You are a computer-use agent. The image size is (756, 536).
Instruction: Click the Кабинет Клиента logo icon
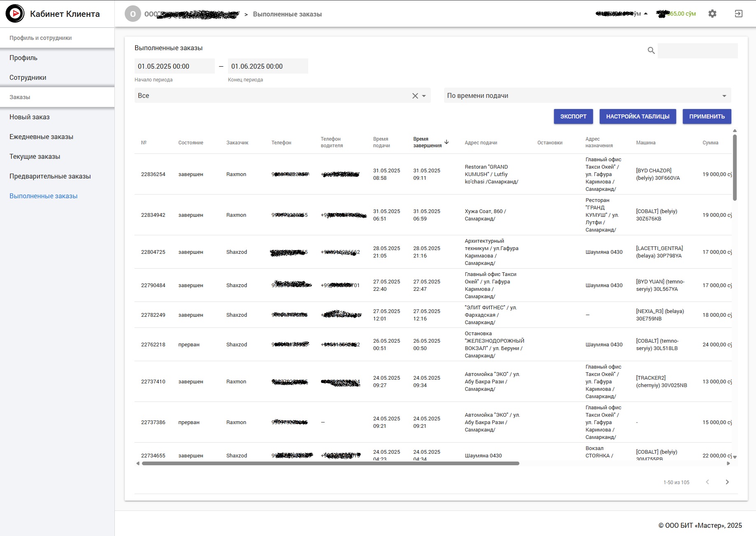15,14
